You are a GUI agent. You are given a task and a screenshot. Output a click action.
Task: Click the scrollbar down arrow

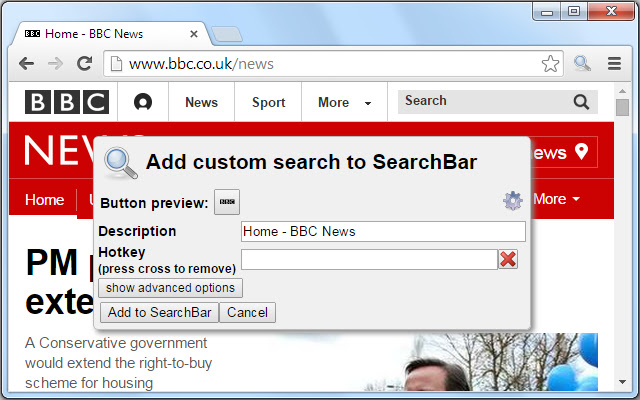pyautogui.click(x=622, y=382)
